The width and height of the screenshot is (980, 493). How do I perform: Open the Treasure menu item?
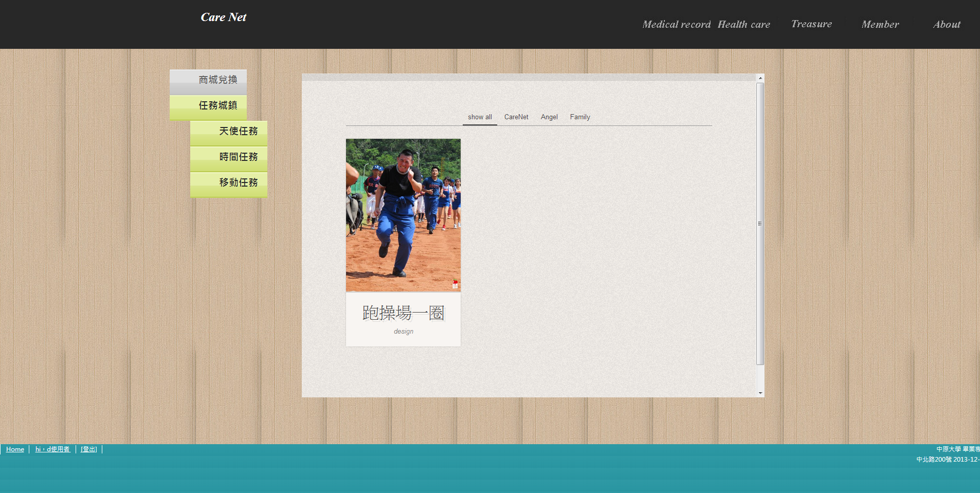pyautogui.click(x=811, y=24)
